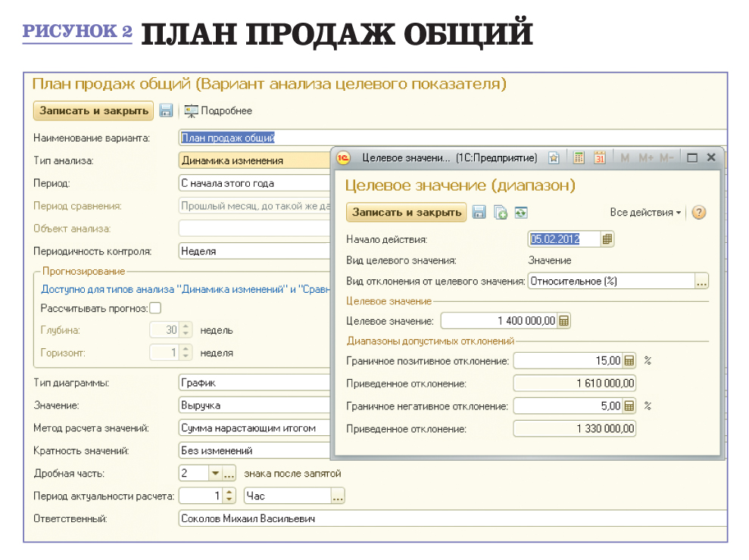Expand Дробная часть dropdown arrow

pos(215,473)
